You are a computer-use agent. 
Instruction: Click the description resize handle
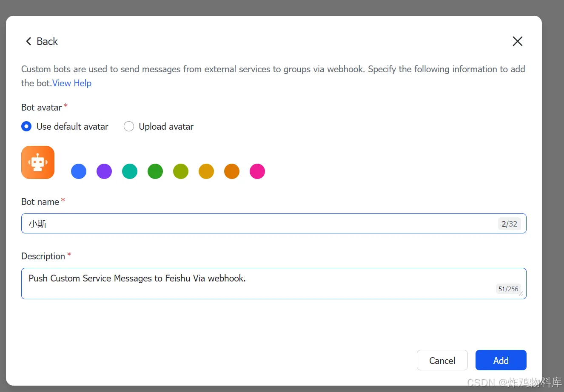click(x=521, y=293)
